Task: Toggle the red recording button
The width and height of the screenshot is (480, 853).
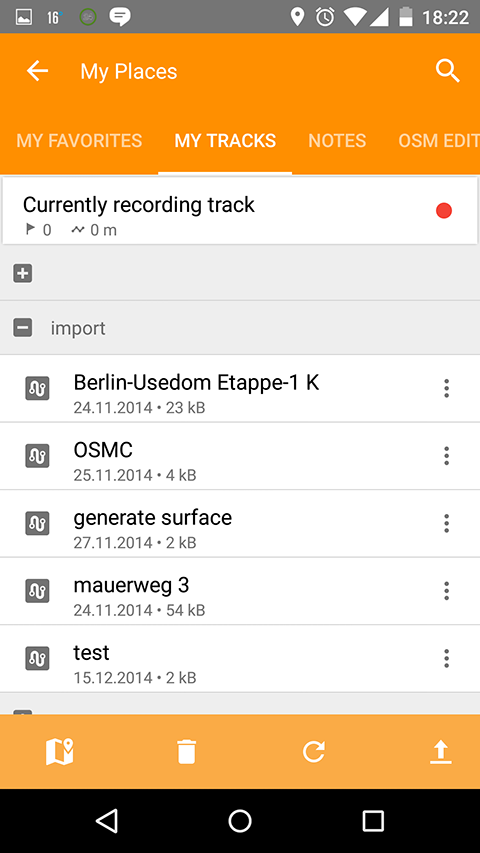Action: (x=444, y=211)
